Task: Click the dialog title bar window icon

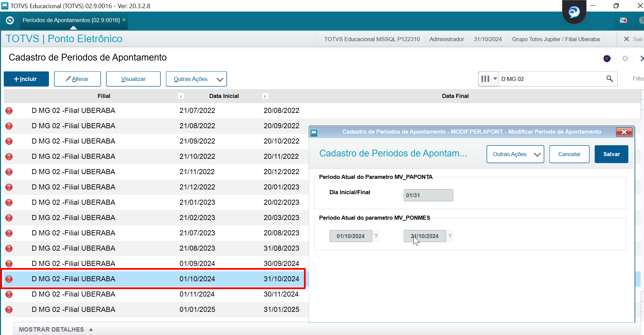Action: click(x=314, y=133)
